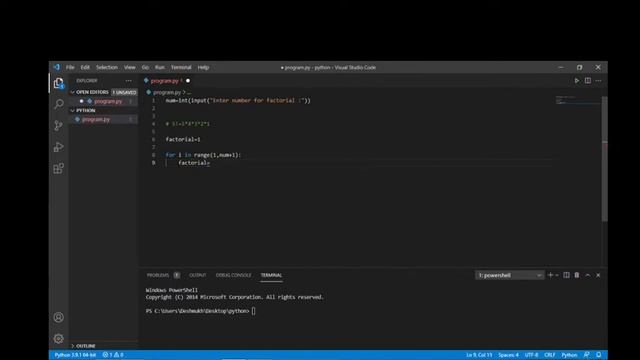
Task: Click the 1 UNSAVED badge
Action: point(124,92)
